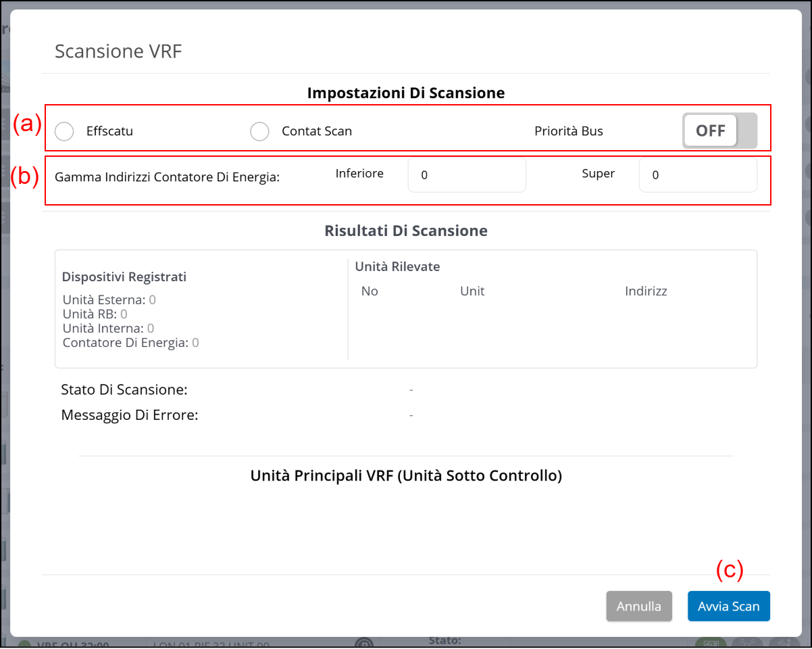Select the Contat Scan radio option
The image size is (812, 649).
pyautogui.click(x=259, y=131)
